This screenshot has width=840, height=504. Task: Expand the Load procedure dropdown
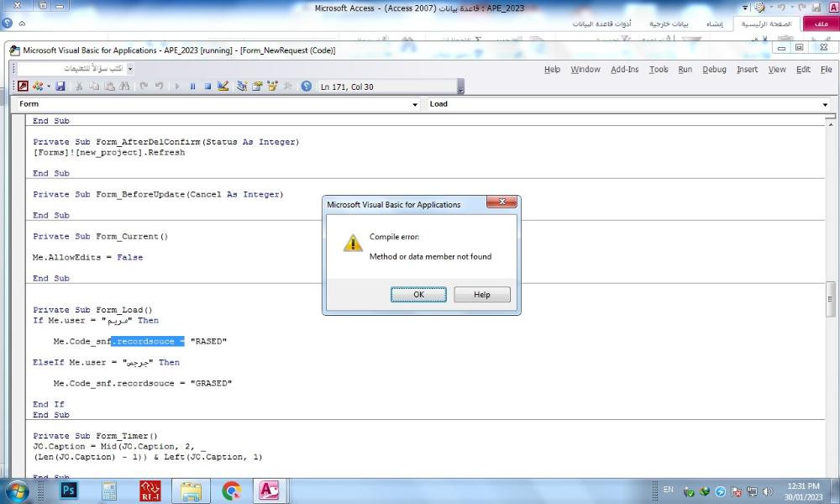click(x=825, y=104)
